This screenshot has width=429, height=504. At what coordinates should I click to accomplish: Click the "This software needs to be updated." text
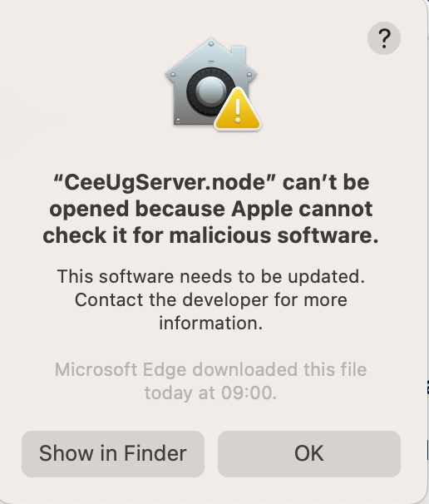coord(211,277)
